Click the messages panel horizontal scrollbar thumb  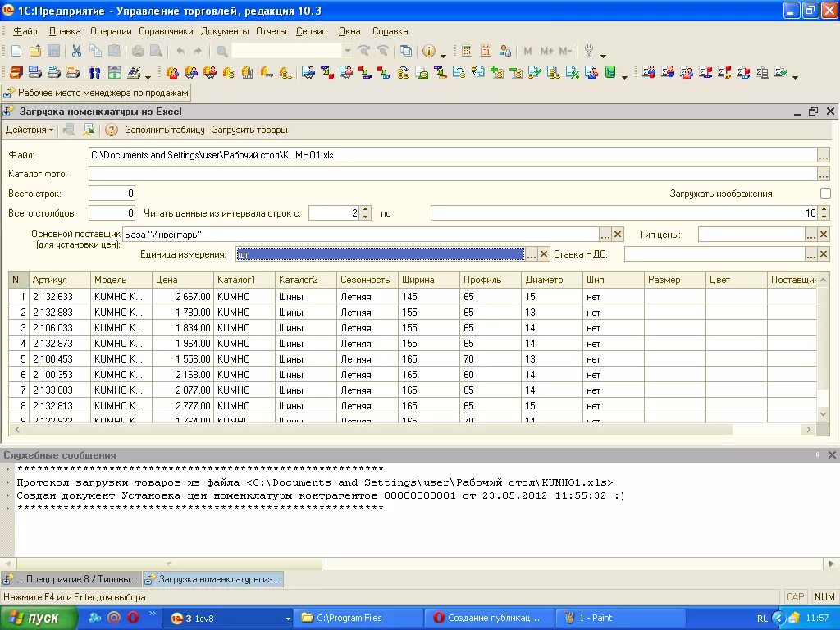(169, 564)
